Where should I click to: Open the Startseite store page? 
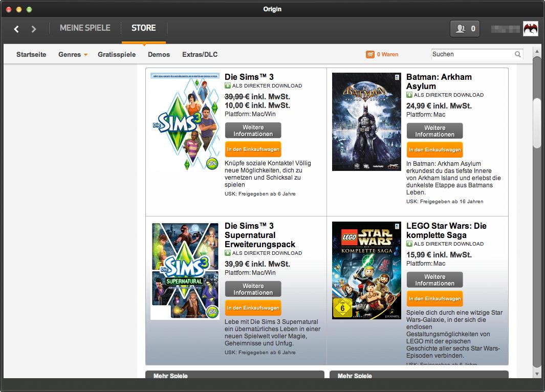pyautogui.click(x=31, y=55)
